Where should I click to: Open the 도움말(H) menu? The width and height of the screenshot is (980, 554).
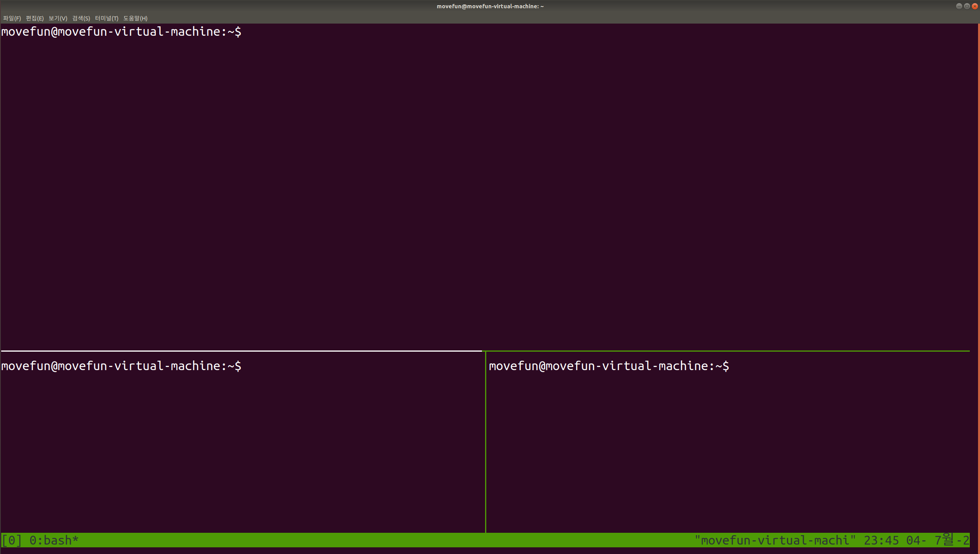click(135, 18)
